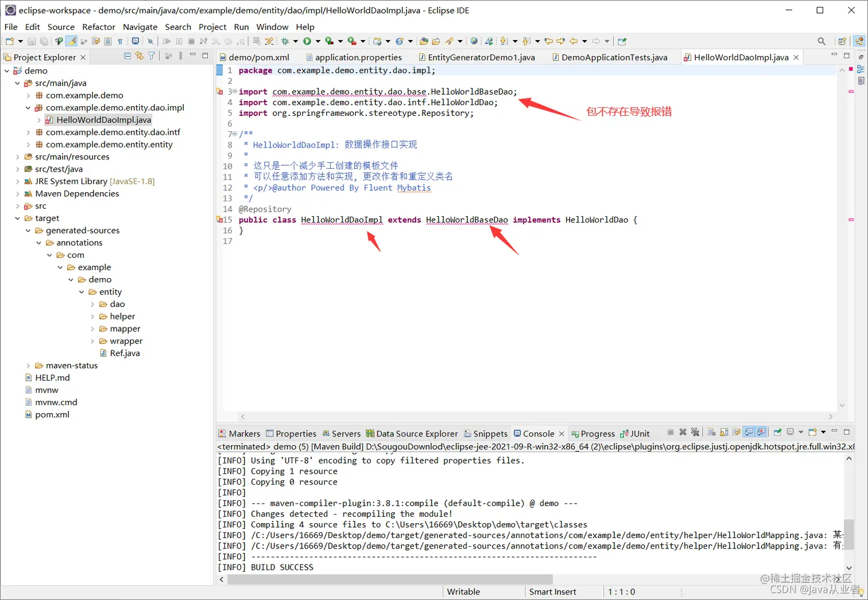Toggle Show Console on Standard Error
868x600 pixels.
pos(761,432)
